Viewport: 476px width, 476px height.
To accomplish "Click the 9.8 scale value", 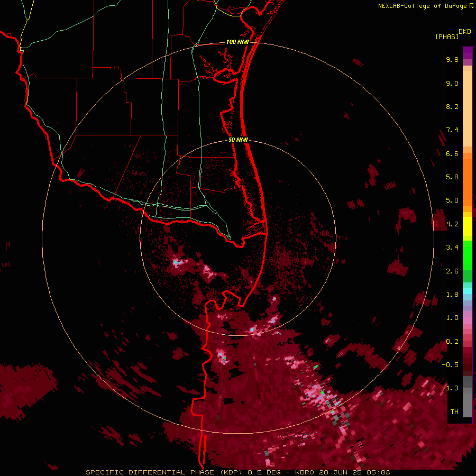I will click(452, 59).
